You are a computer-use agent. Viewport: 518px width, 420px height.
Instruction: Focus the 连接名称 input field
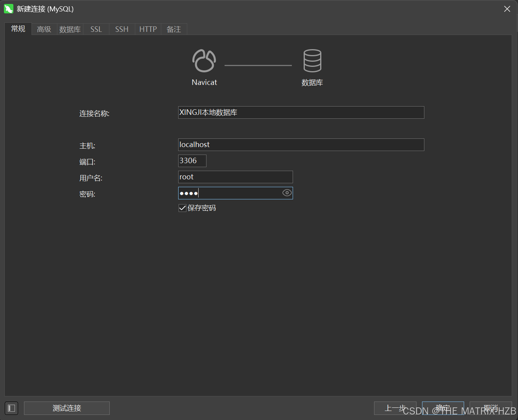301,112
